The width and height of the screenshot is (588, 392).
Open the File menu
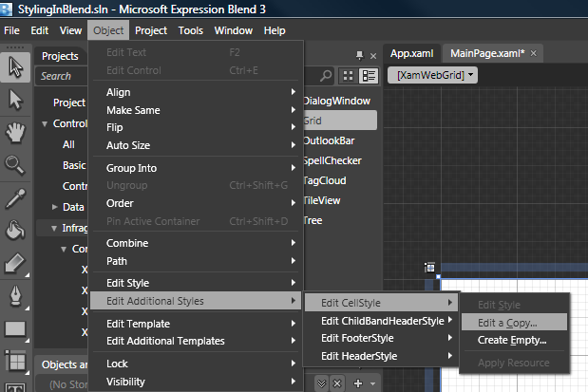click(x=11, y=30)
